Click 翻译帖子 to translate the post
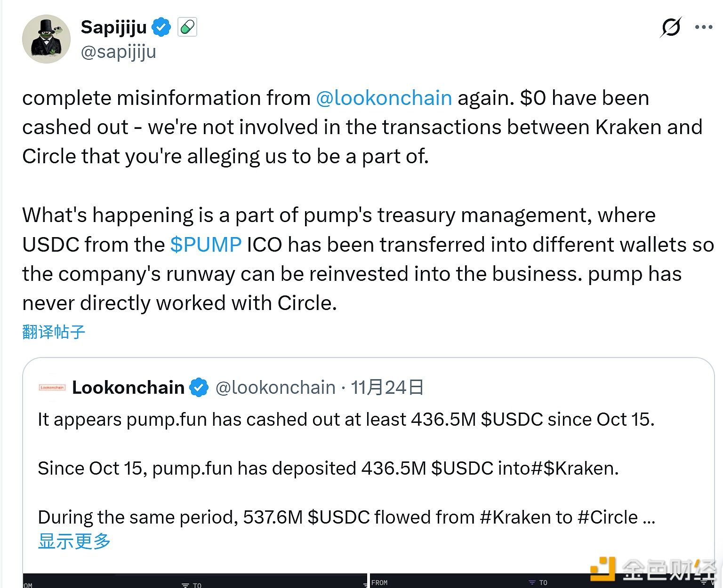The width and height of the screenshot is (723, 588). (x=54, y=332)
